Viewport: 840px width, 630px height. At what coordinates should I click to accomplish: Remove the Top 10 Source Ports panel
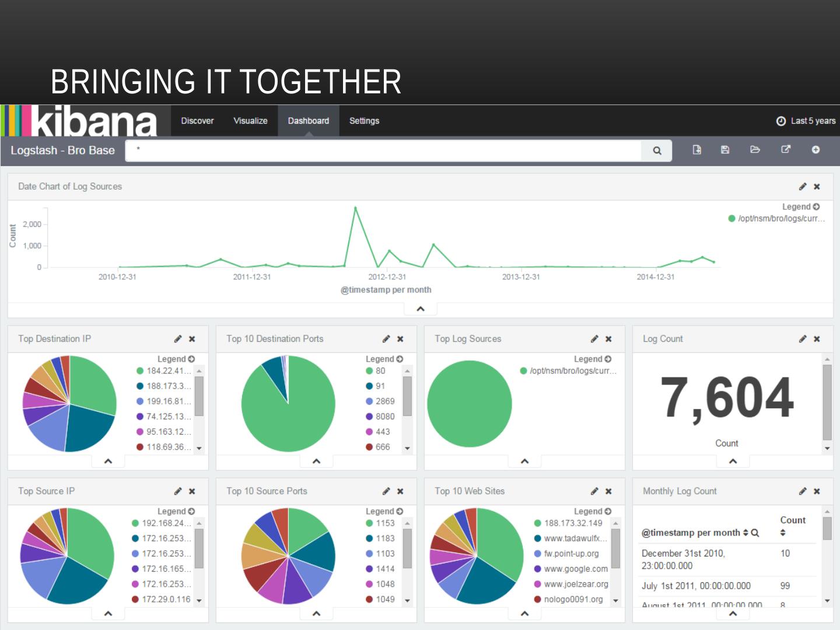[400, 491]
